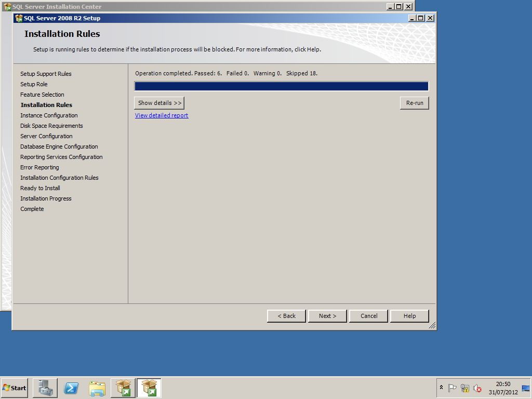Click the SQL Server 2008 R2 Setup title icon
This screenshot has width=532, height=399.
(19, 18)
